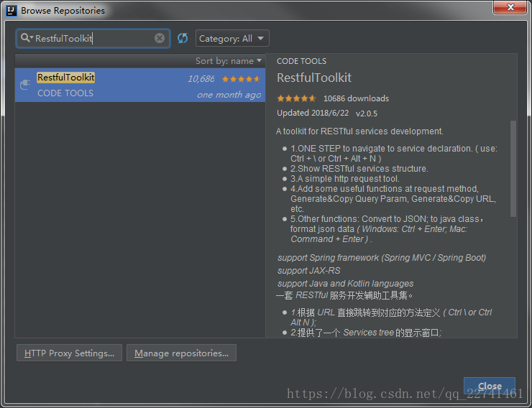Click the IntelliJ logo in the title bar
This screenshot has height=408, width=532.
(12, 11)
